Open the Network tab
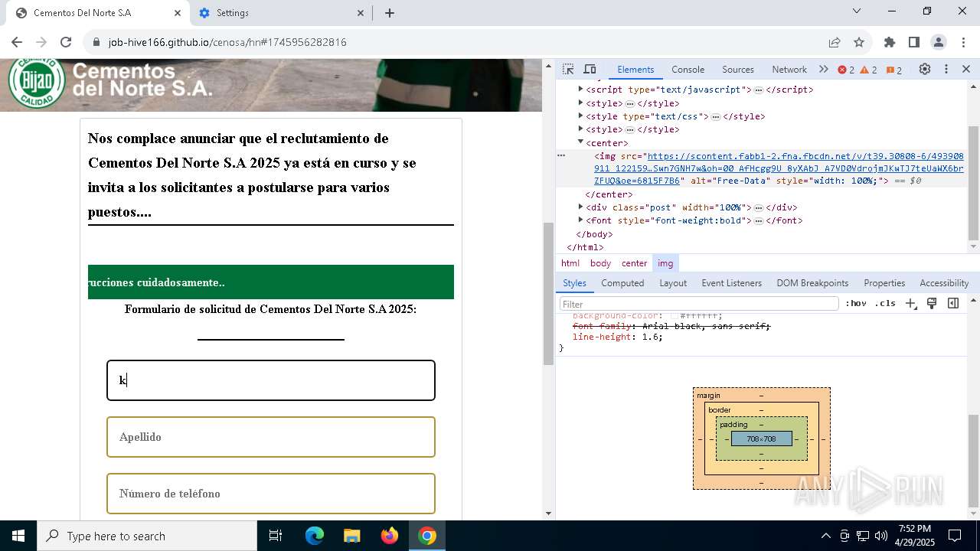Viewport: 980px width, 551px height. 789,69
